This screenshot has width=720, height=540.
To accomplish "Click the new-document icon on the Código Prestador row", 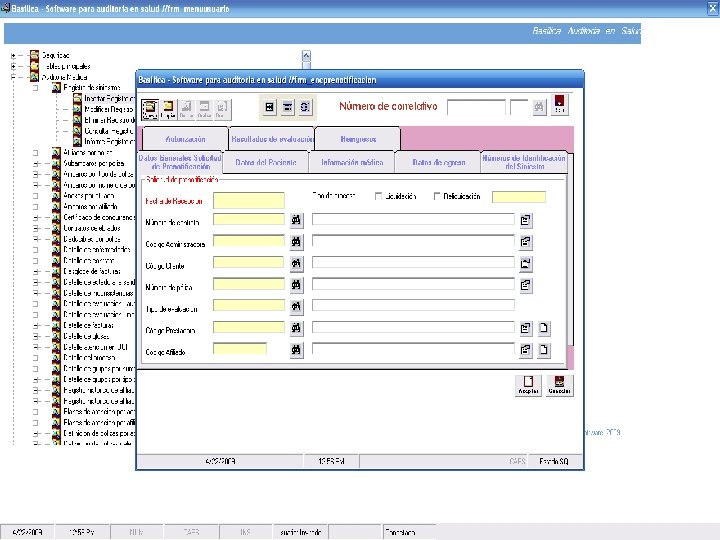I will click(544, 328).
